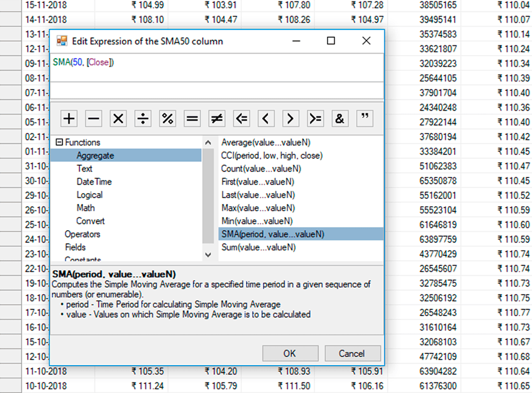
Task: Choose Max(value...valueN) function
Action: [x=258, y=208]
